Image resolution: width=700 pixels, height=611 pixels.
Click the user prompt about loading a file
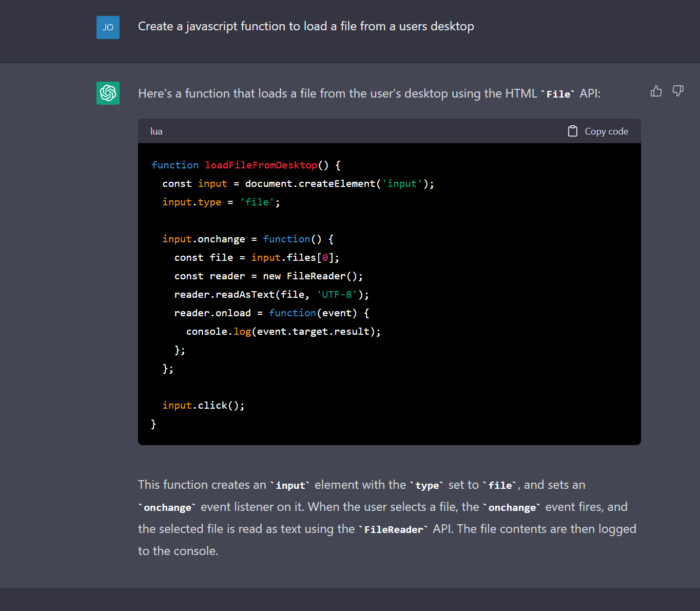306,27
